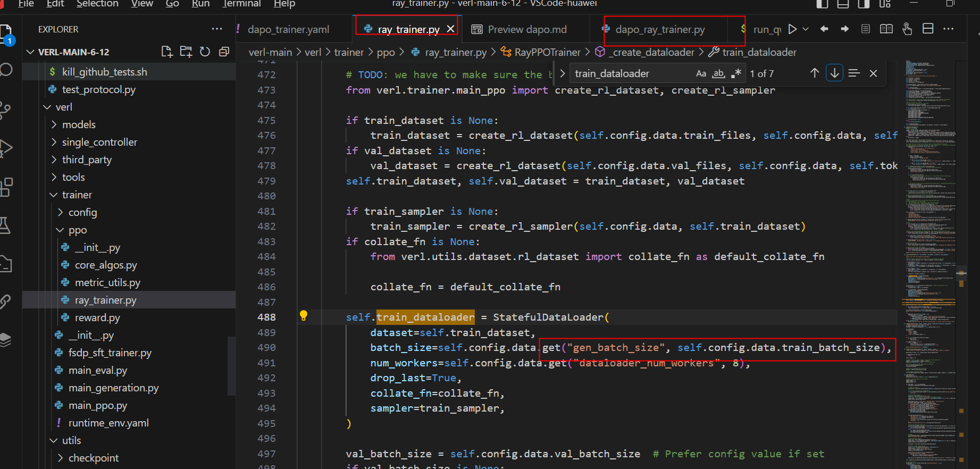This screenshot has height=469, width=980.
Task: Toggle regular expression search in find widget
Action: point(736,73)
